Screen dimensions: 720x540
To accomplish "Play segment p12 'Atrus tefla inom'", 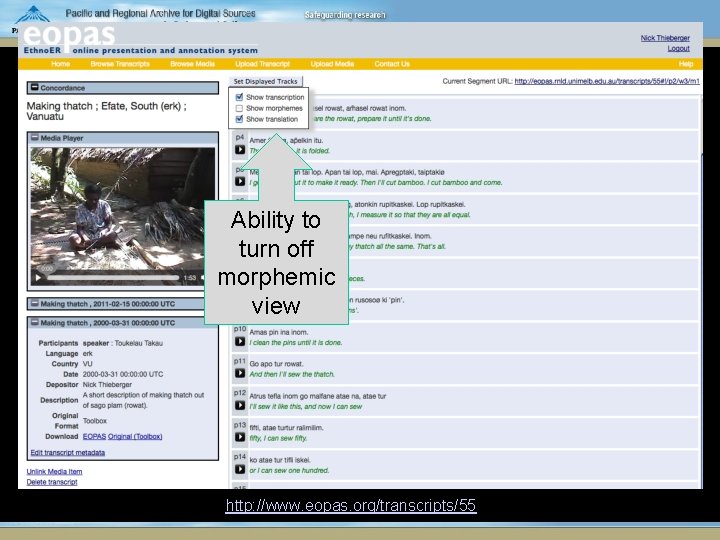I will pos(240,405).
